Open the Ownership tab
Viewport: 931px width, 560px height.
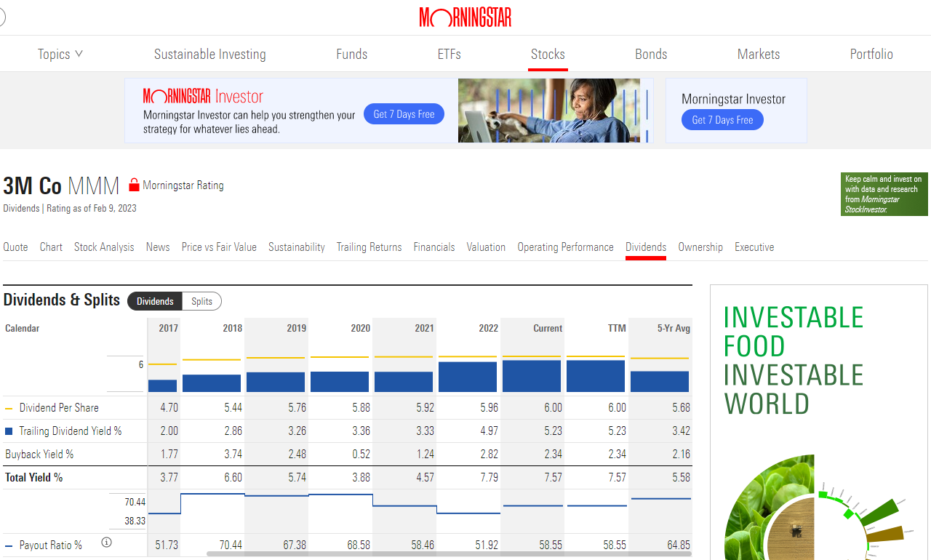pos(700,247)
